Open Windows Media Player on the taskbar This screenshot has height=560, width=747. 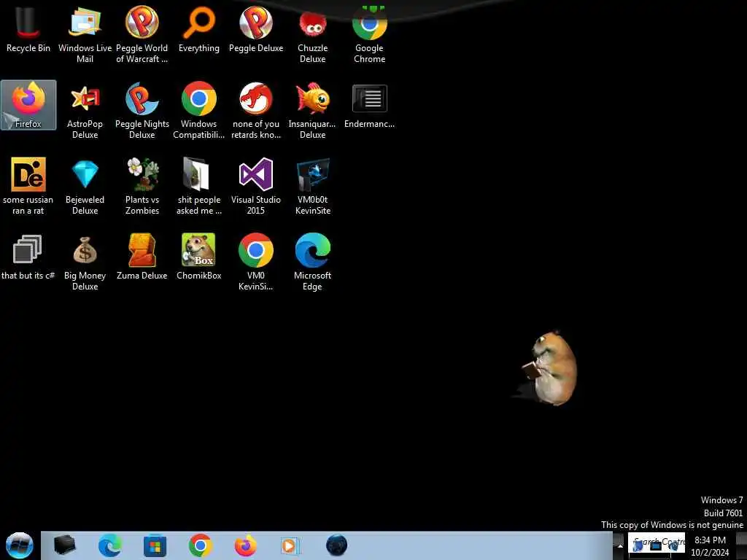point(289,545)
